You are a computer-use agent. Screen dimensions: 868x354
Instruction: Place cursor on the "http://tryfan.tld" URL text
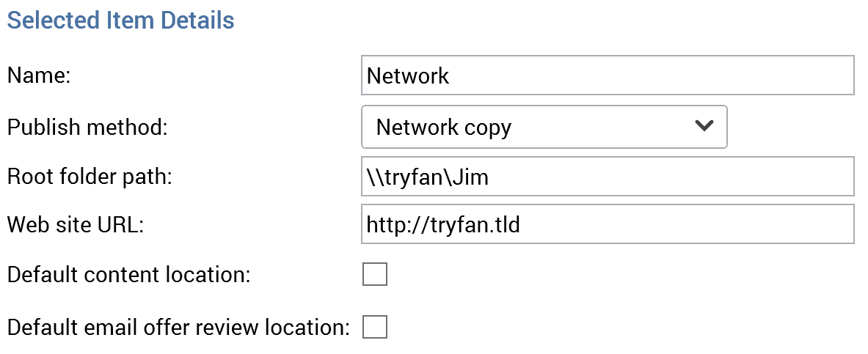tap(443, 225)
